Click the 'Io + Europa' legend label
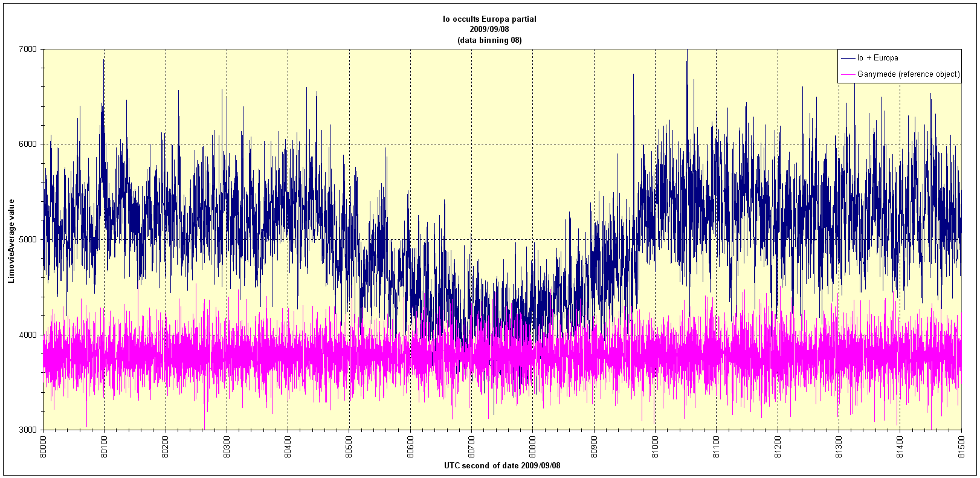 (877, 58)
